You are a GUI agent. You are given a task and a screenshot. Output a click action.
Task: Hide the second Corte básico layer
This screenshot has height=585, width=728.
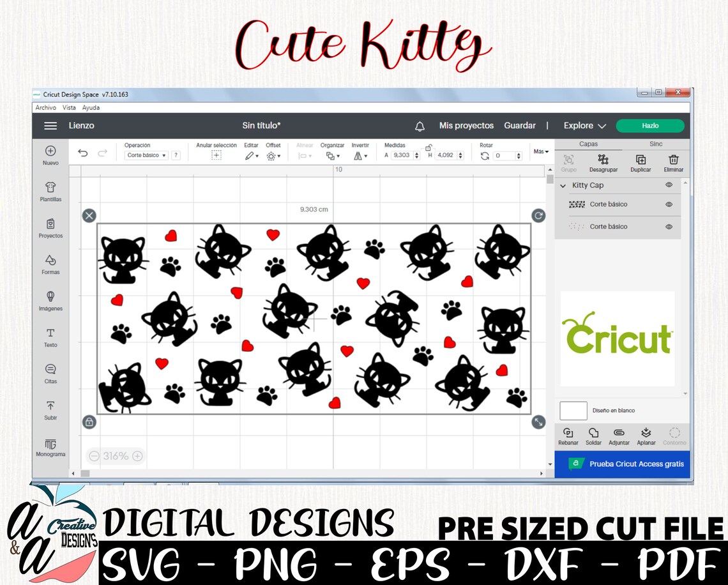click(x=669, y=226)
